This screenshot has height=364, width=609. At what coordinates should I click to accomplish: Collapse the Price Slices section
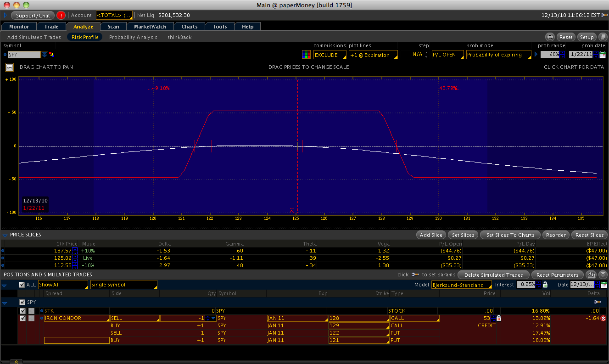point(5,235)
